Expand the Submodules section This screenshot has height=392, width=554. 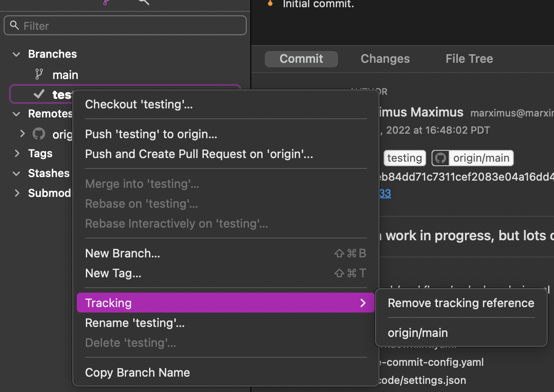(17, 193)
